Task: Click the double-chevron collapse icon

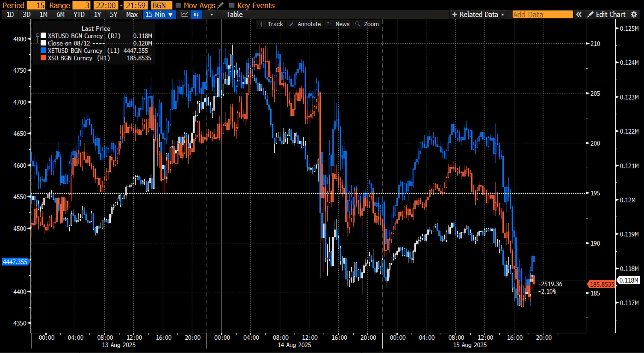Action: pos(579,15)
